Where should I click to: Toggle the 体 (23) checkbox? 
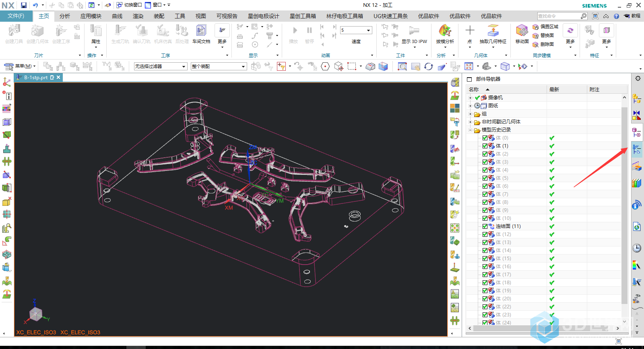pyautogui.click(x=485, y=315)
